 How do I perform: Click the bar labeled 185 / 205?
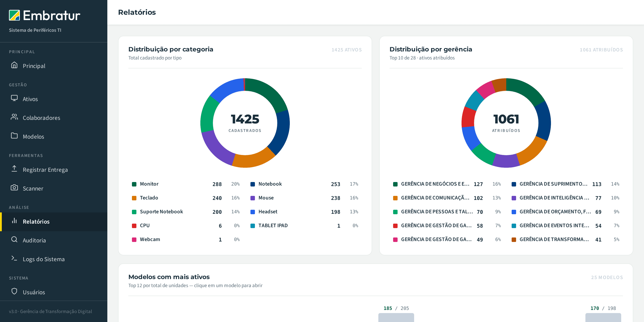click(396, 317)
